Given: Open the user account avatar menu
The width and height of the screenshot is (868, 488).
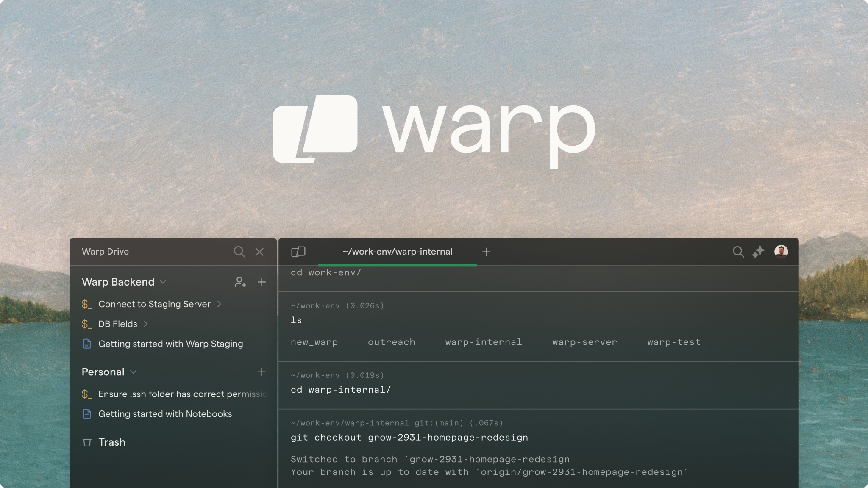Looking at the screenshot, I should 781,252.
